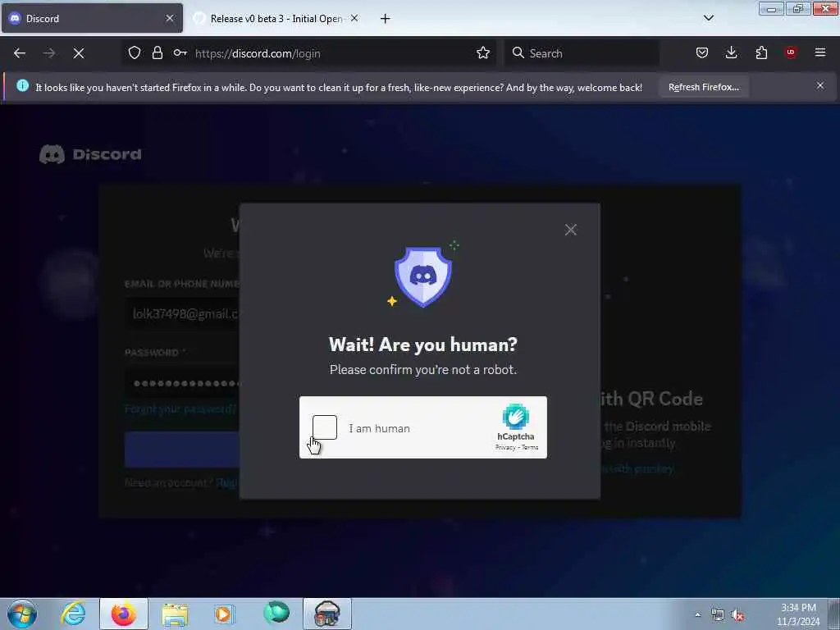Open the network tray icon
The width and height of the screenshot is (840, 630).
[717, 615]
